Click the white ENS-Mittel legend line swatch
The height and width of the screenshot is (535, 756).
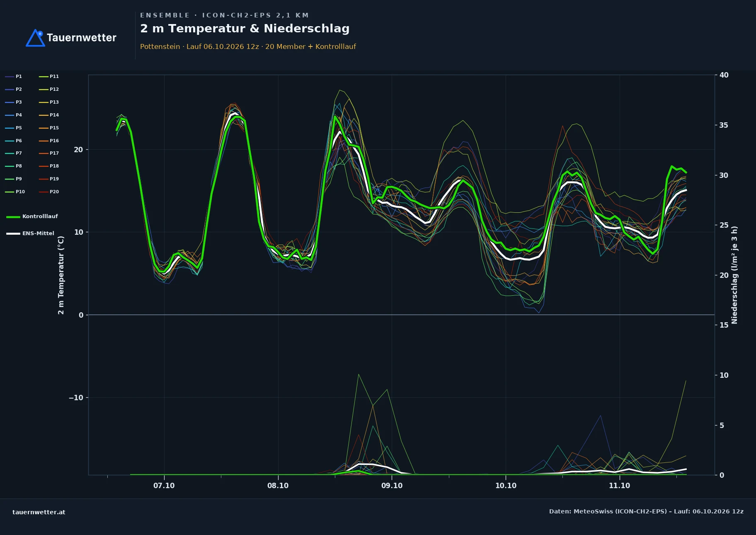coord(13,233)
